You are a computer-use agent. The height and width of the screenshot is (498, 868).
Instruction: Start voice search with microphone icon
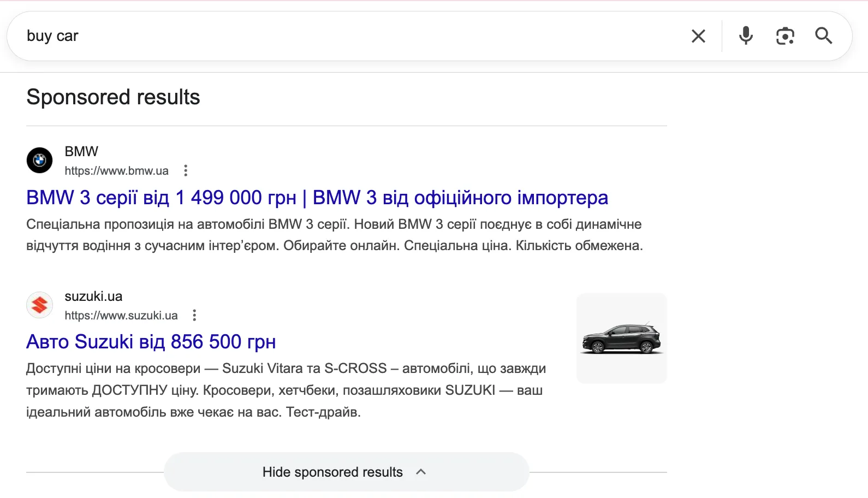tap(746, 36)
